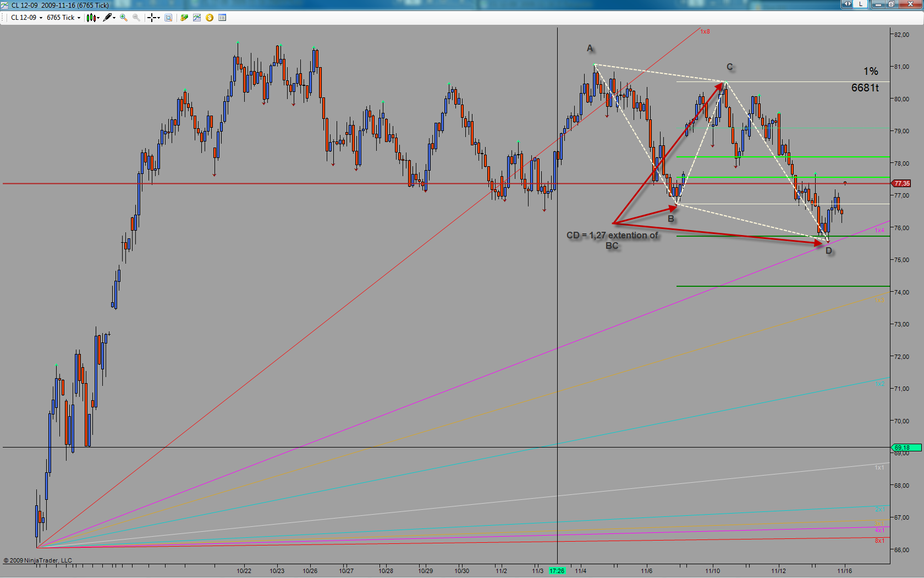Select the pattern point label B
Image resolution: width=924 pixels, height=578 pixels.
pos(671,219)
